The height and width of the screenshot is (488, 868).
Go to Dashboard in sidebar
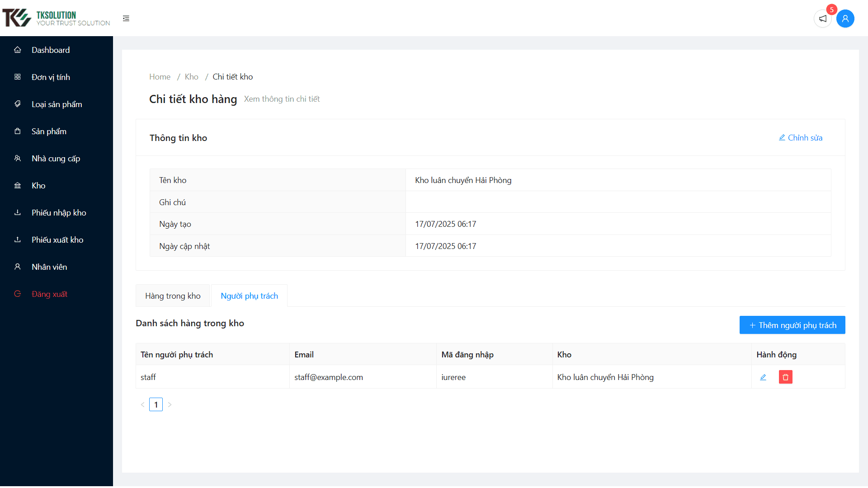tap(51, 50)
